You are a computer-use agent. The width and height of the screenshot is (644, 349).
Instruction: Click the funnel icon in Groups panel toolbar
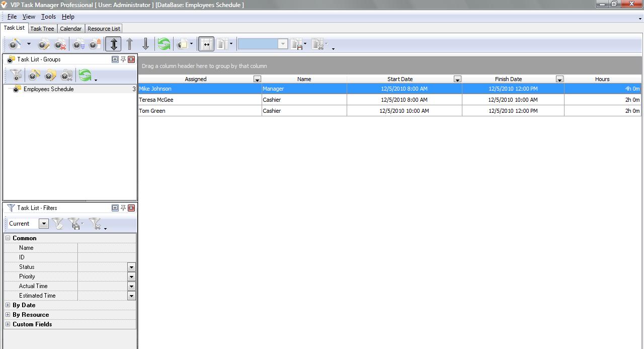tap(16, 76)
